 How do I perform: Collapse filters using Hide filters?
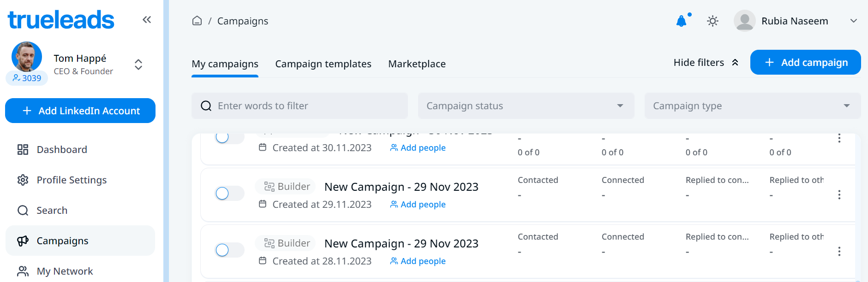pyautogui.click(x=706, y=63)
